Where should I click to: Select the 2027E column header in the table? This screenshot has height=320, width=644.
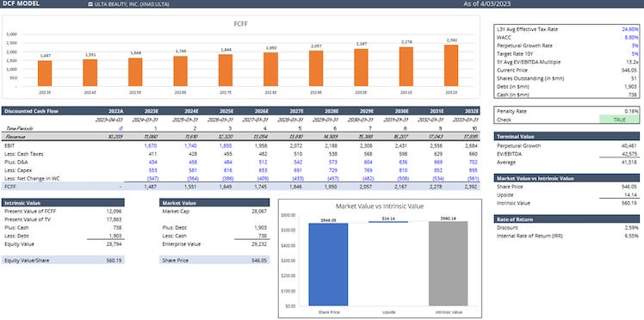click(x=296, y=111)
